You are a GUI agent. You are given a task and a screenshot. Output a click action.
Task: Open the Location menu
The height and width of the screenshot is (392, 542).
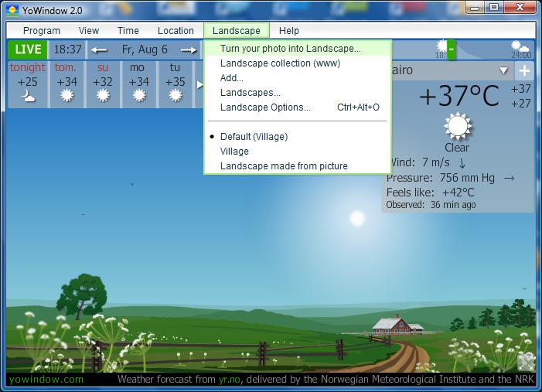[x=176, y=31]
